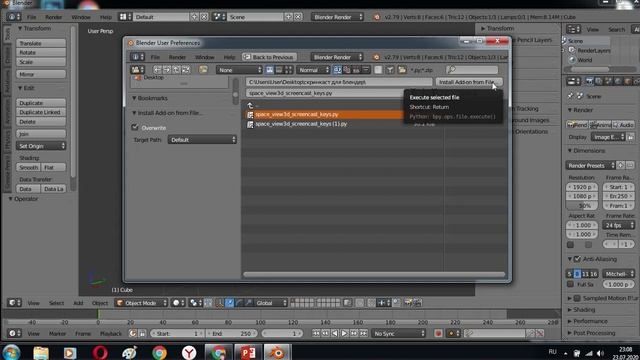Select World in outliner
Screen dimensions: 640x360
pyautogui.click(x=584, y=60)
